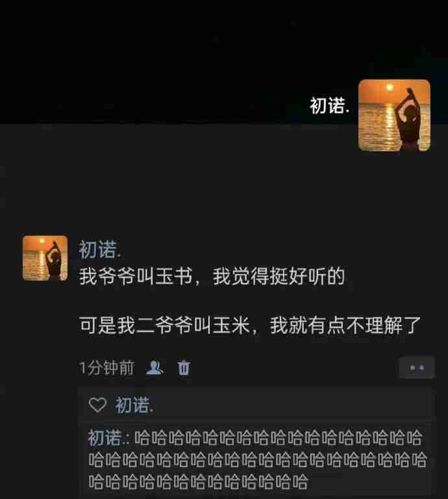
Task: Open the post visibility people icon
Action: point(155,368)
